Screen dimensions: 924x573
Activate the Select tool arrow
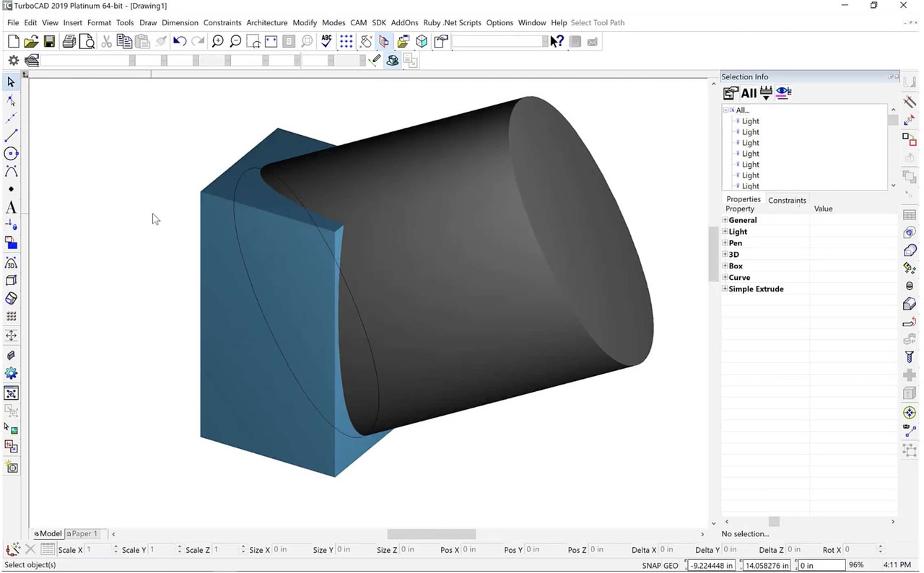tap(10, 82)
